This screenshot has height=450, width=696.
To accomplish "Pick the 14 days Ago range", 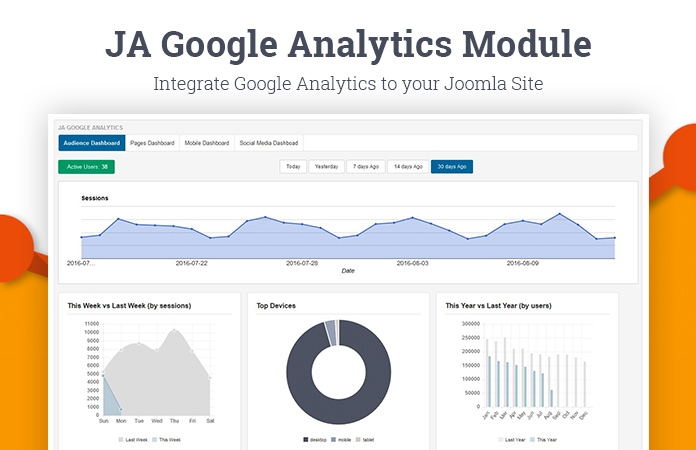I will 407,166.
